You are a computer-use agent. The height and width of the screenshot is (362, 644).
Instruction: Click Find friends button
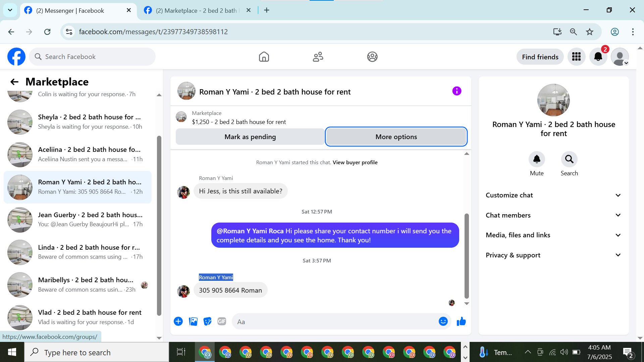540,57
